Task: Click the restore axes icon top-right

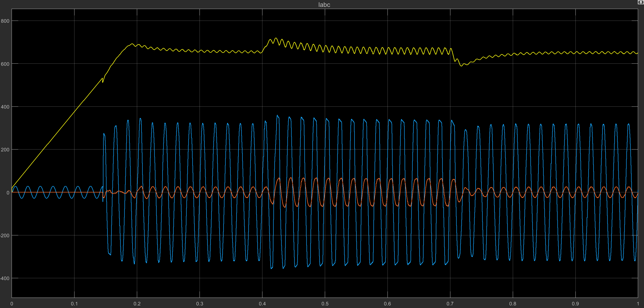Action: coord(641,2)
